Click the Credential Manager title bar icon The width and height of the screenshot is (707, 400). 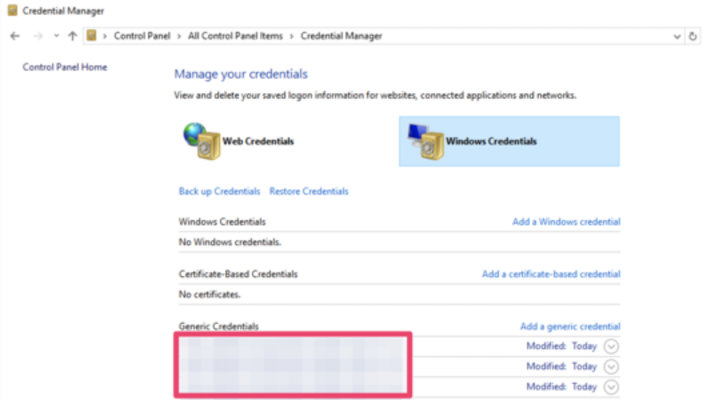[11, 11]
